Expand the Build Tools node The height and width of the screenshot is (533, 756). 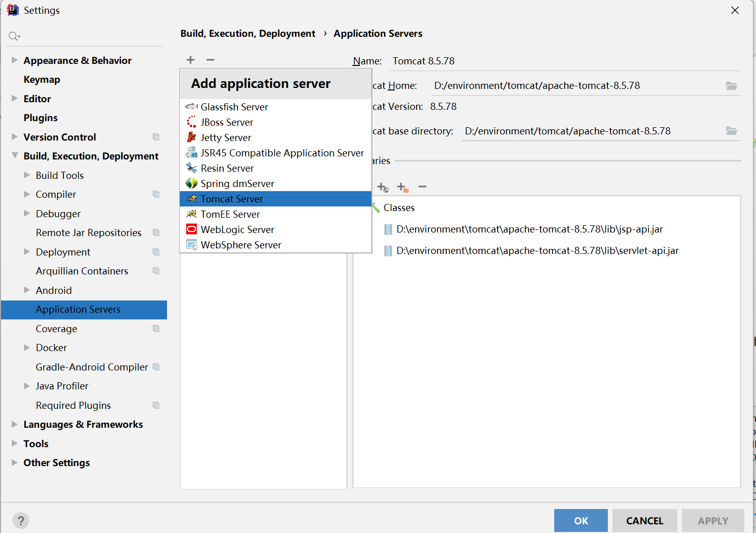click(27, 175)
